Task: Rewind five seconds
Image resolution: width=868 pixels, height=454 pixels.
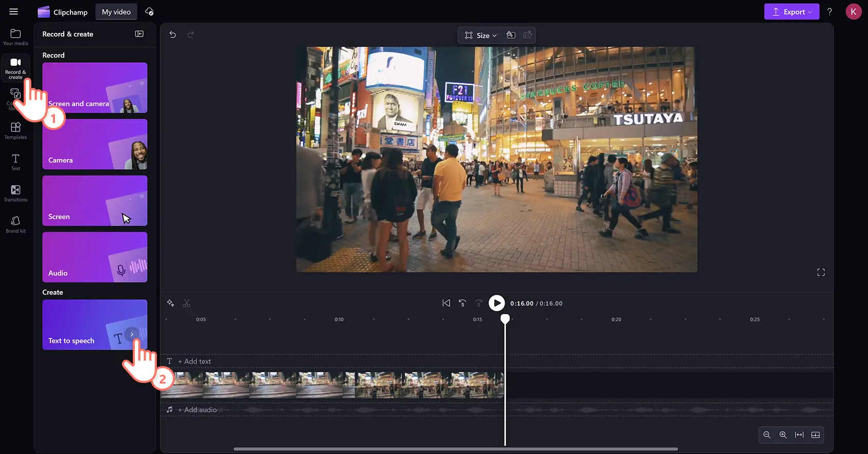Action: click(x=463, y=303)
